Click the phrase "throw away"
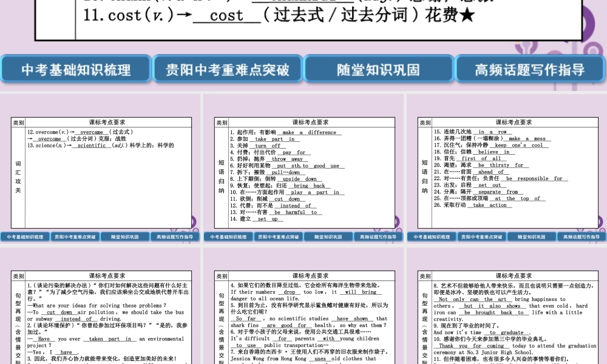607x364 pixels. (x=287, y=159)
